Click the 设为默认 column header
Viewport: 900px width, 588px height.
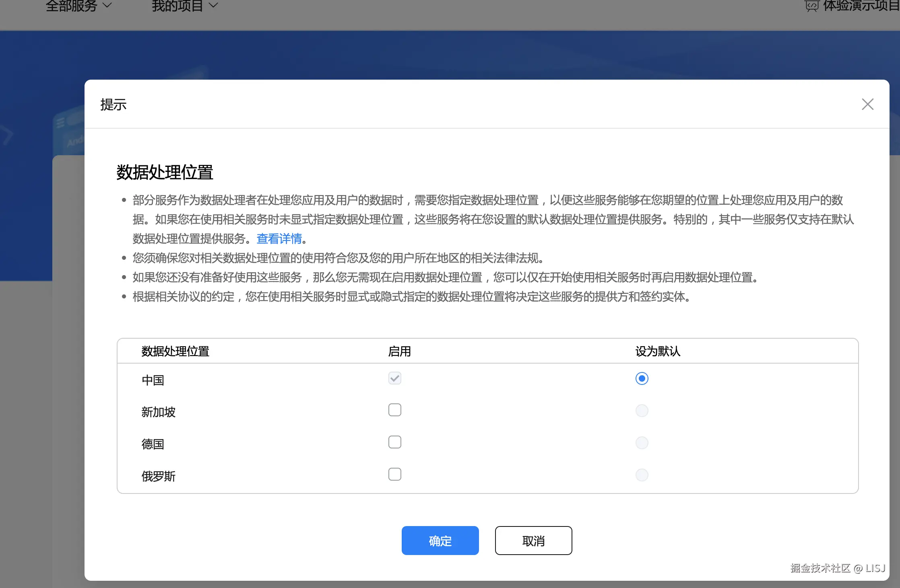(x=657, y=351)
